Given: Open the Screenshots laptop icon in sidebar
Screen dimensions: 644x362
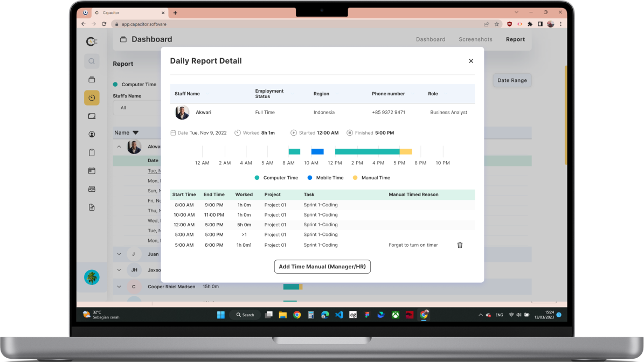Looking at the screenshot, I should [x=92, y=115].
